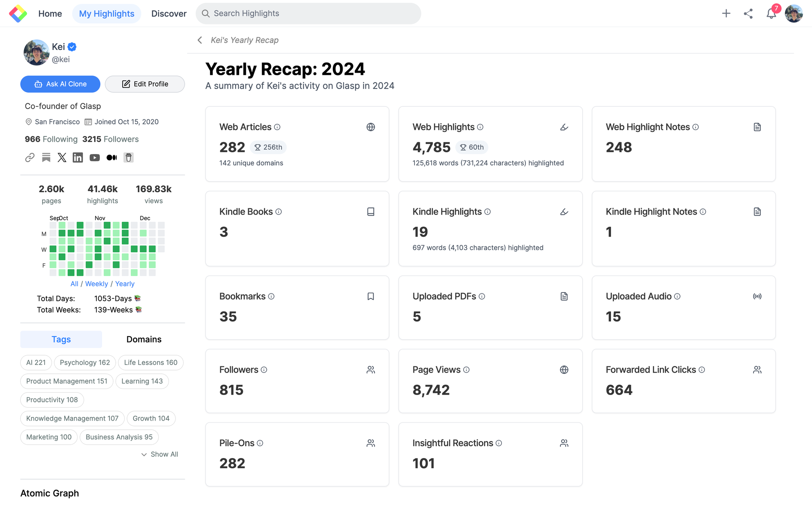Go back using Yearly Recap chevron
Viewport: 812px width, 508px height.
(200, 40)
